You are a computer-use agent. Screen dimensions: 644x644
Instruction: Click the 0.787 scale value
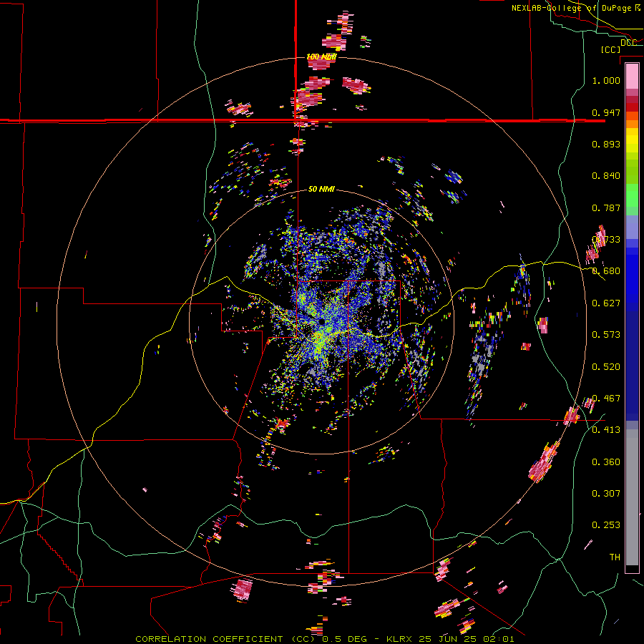[x=606, y=208]
